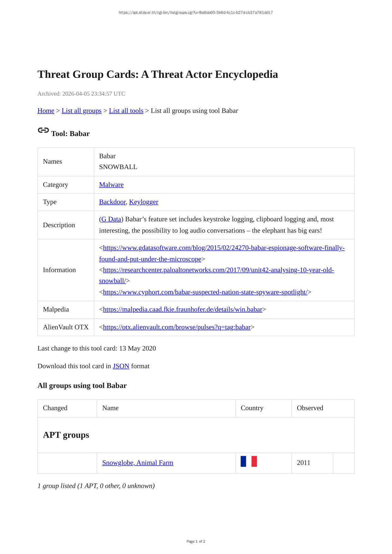The image size is (392, 554).
Task: Download the tool card via JSON link
Action: pos(121,366)
